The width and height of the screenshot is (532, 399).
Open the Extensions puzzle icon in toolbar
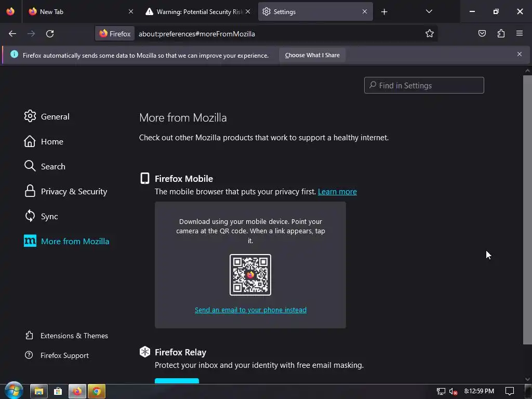(501, 33)
